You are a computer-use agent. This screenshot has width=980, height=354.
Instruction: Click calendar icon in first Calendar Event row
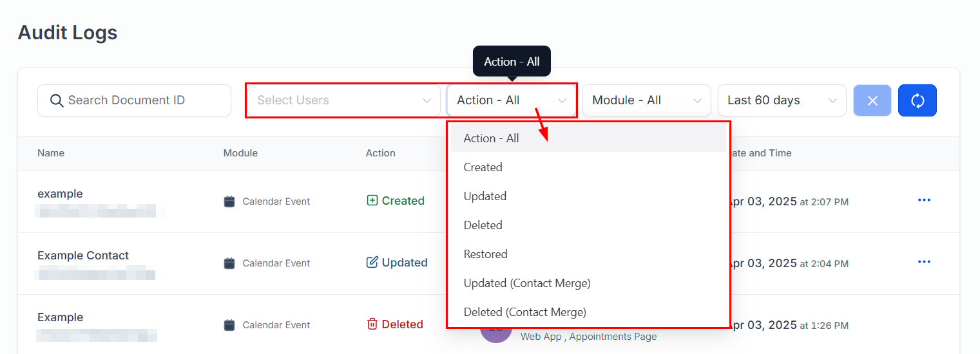[229, 201]
